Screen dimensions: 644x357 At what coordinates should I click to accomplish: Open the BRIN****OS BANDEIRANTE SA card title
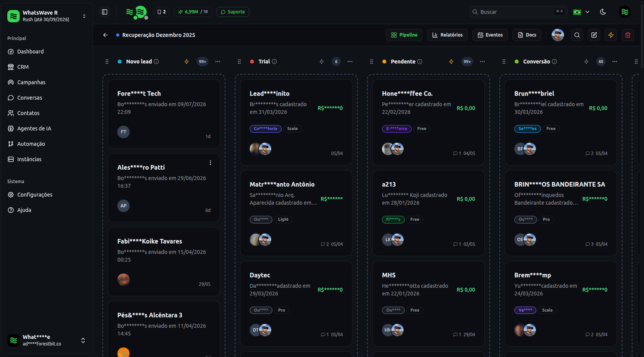point(560,184)
